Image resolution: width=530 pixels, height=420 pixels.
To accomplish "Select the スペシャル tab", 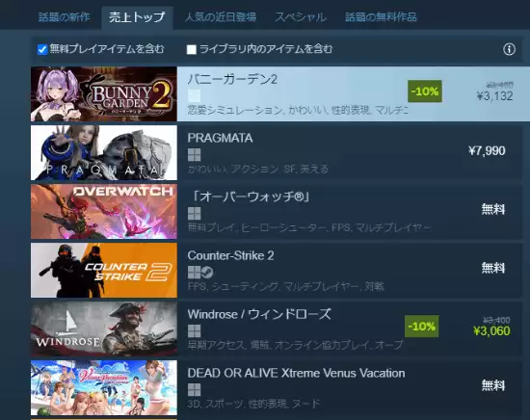I will (x=301, y=17).
